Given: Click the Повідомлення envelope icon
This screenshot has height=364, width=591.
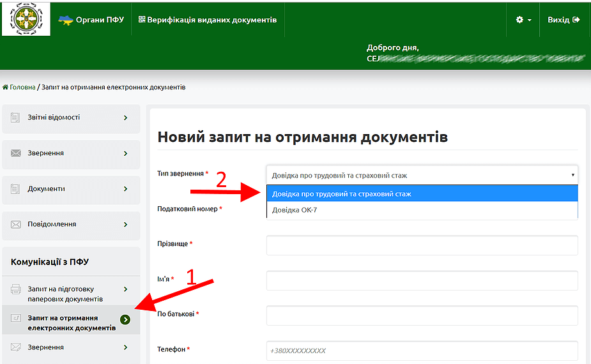Looking at the screenshot, I should [x=16, y=224].
